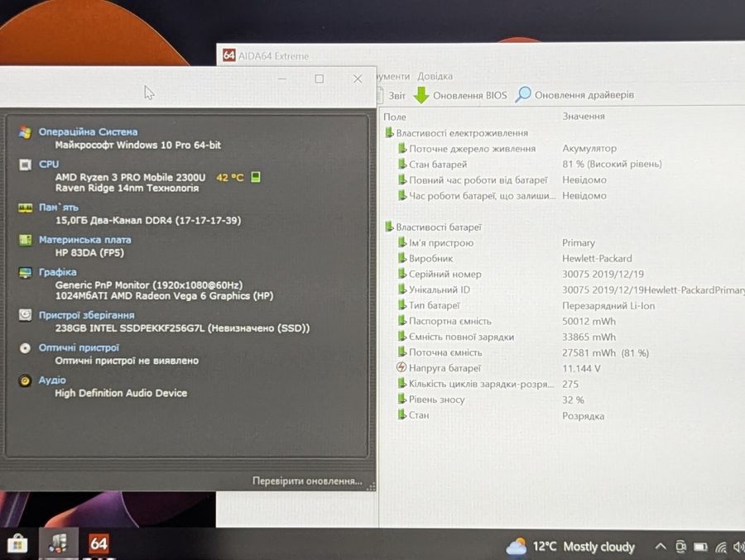Click Перевірити оновлення button
The image size is (745, 560).
click(x=307, y=481)
